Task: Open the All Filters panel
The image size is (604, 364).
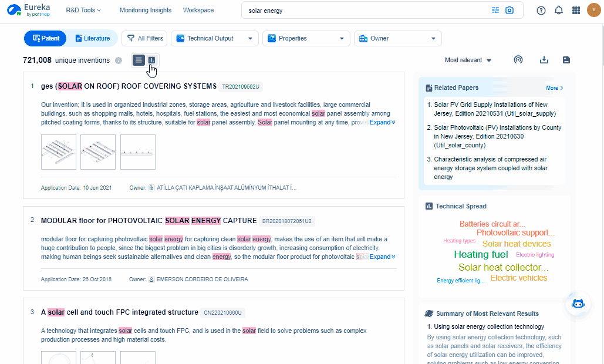Action: pyautogui.click(x=144, y=38)
